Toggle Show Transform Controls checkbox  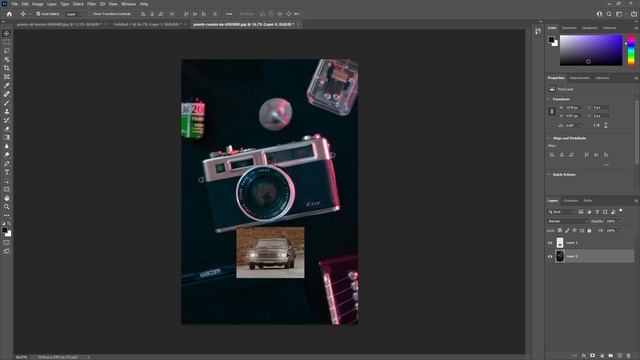(x=91, y=14)
